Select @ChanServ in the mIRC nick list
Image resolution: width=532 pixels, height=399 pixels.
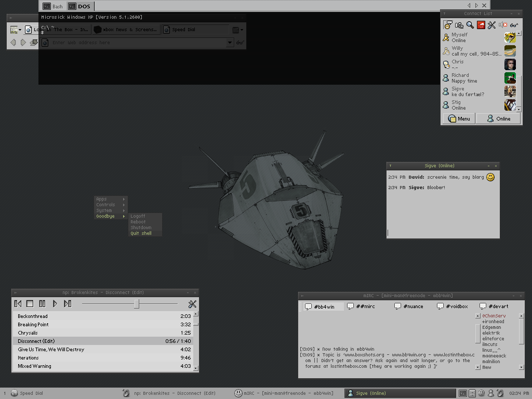(x=494, y=316)
